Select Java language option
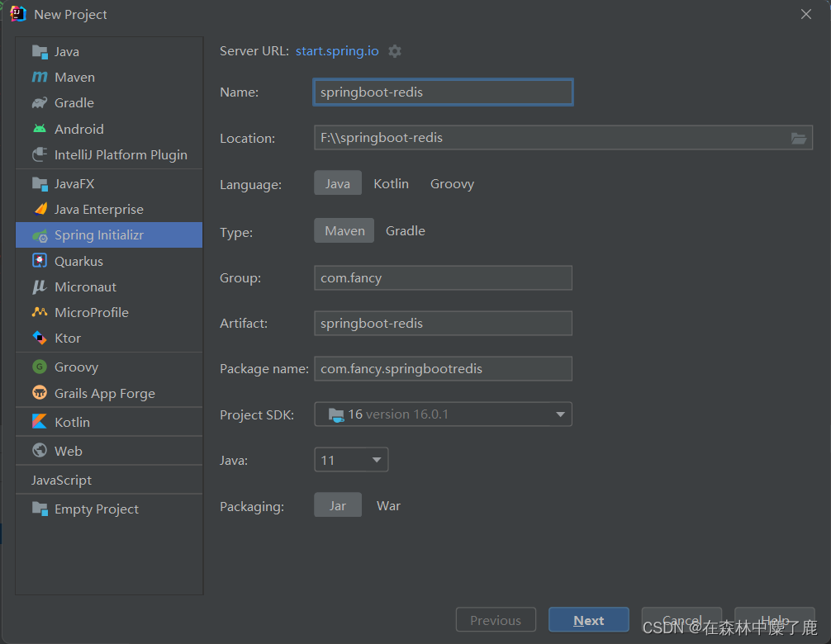Viewport: 831px width, 644px height. (x=338, y=183)
